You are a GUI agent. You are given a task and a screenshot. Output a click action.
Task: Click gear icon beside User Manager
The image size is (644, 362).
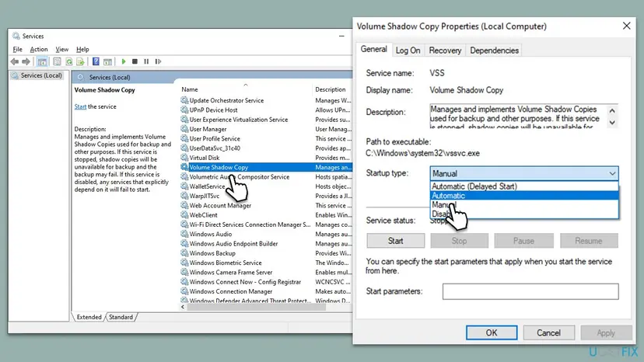point(184,129)
